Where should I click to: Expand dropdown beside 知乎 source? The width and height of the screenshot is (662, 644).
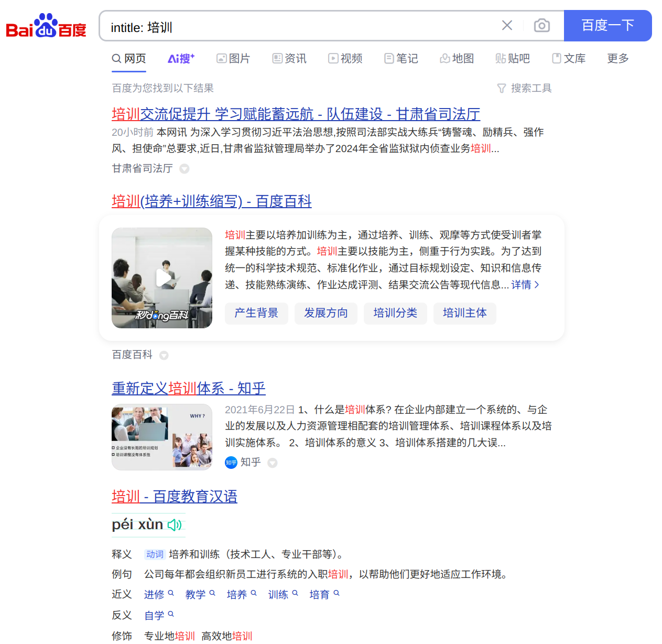[273, 463]
